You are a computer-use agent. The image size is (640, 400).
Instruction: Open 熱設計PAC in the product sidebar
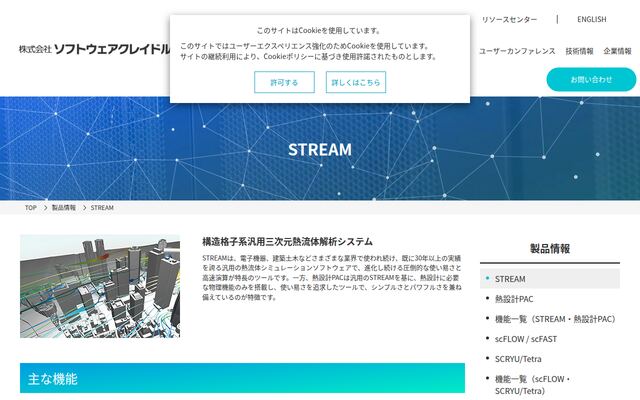tap(514, 299)
